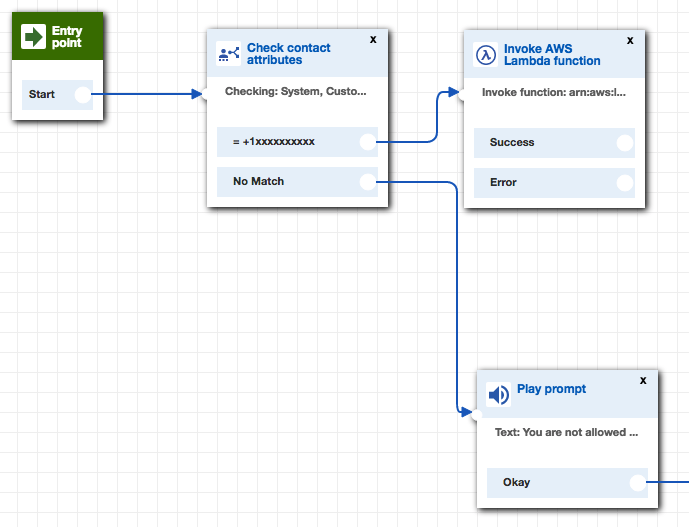This screenshot has height=527, width=689.
Task: Click the Play prompt input connector
Action: pyautogui.click(x=477, y=414)
